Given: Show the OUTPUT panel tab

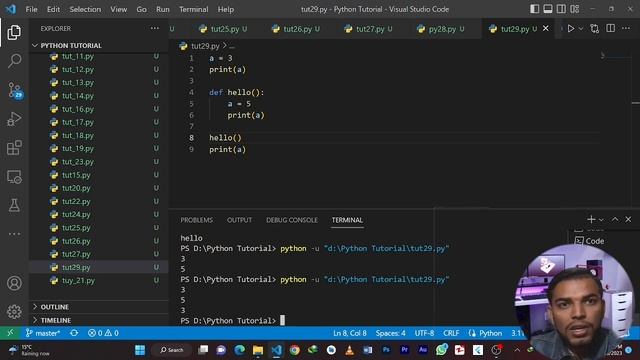Looking at the screenshot, I should pyautogui.click(x=240, y=220).
